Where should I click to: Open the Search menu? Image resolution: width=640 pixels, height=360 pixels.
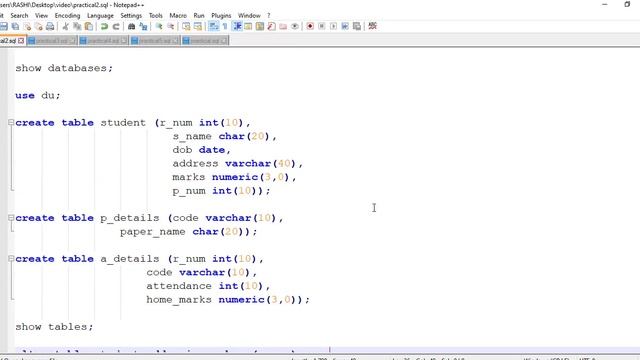point(19,16)
